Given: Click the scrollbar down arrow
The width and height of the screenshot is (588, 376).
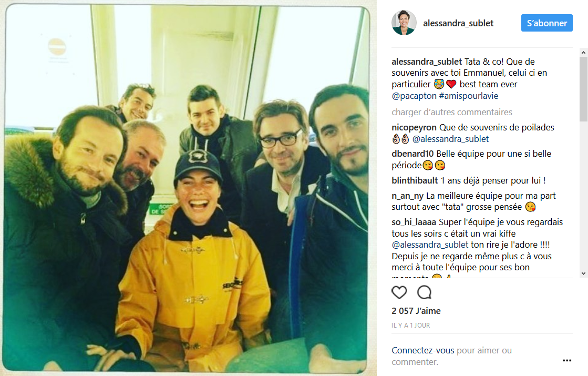Looking at the screenshot, I should tap(583, 273).
